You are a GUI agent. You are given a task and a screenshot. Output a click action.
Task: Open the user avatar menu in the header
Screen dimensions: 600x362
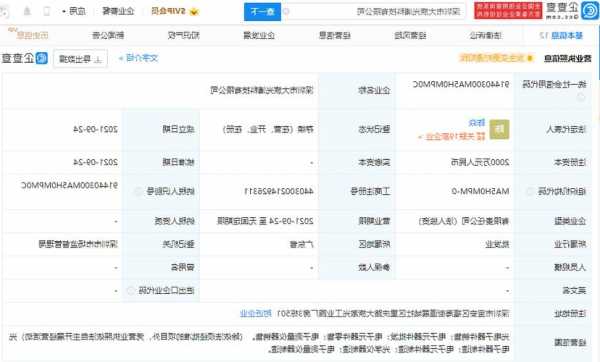point(5,11)
